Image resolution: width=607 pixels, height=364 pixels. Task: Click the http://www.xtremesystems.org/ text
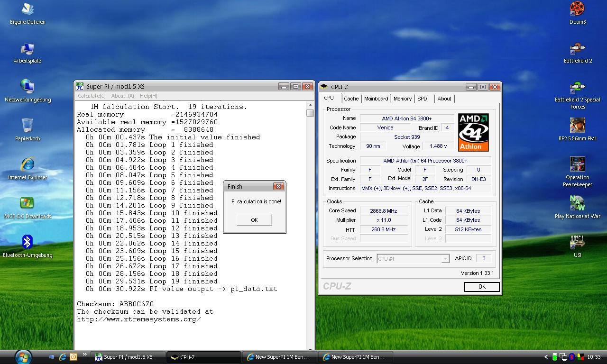coord(139,319)
